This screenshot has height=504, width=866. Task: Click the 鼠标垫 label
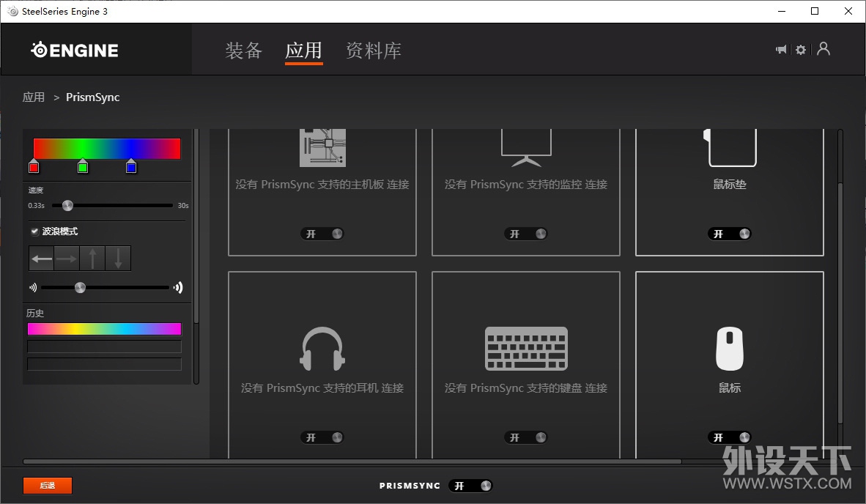[730, 185]
